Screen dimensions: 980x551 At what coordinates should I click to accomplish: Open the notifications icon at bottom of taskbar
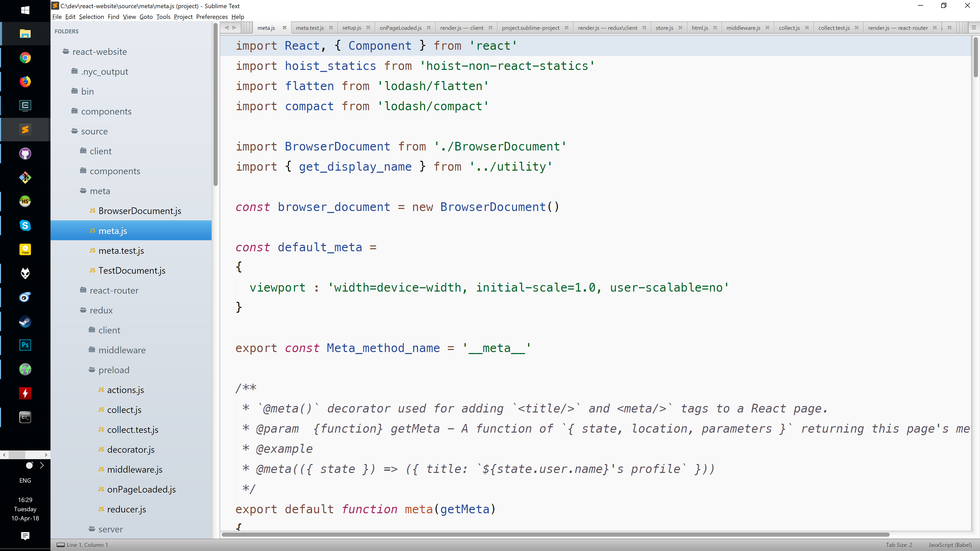point(25,536)
